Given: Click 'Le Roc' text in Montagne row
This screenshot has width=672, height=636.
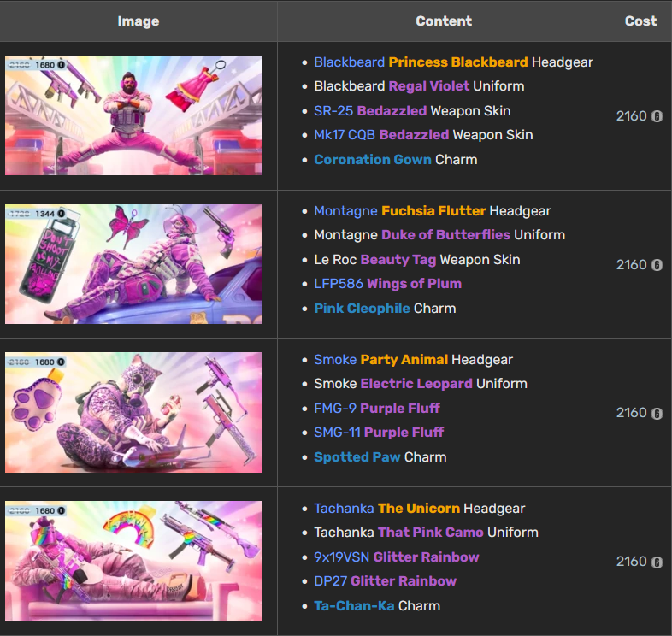Looking at the screenshot, I should point(335,260).
